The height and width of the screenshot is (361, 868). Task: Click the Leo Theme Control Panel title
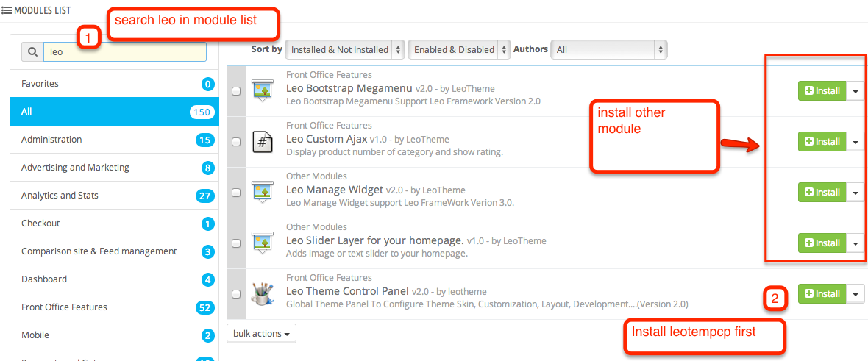coord(348,291)
